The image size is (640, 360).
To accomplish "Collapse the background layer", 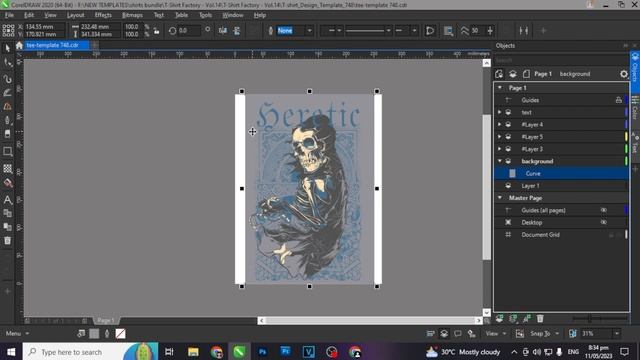I will pos(500,161).
